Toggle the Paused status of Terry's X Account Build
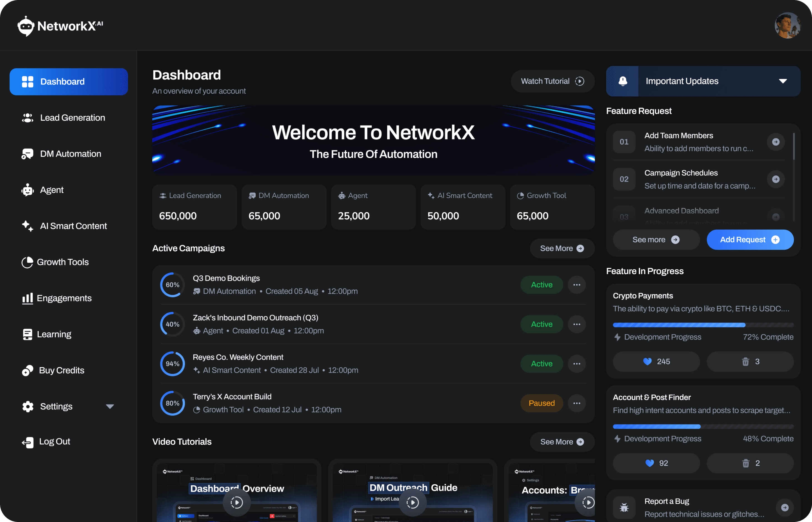 pyautogui.click(x=542, y=403)
